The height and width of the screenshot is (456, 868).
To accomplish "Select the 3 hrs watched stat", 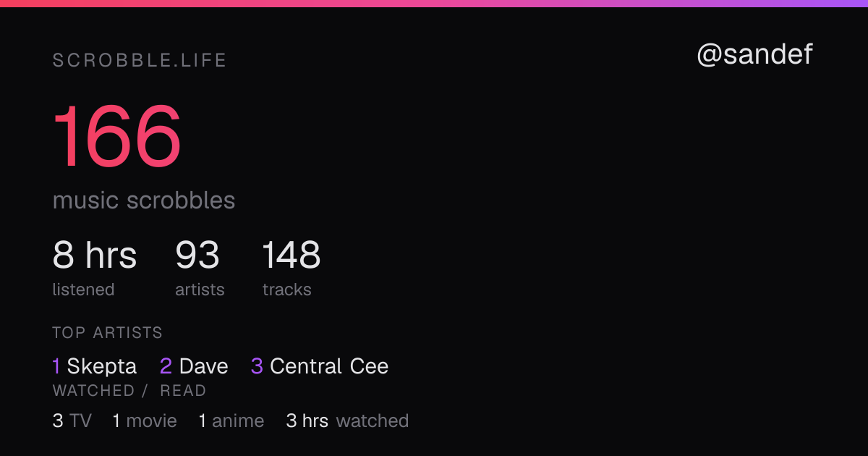I will click(x=348, y=421).
